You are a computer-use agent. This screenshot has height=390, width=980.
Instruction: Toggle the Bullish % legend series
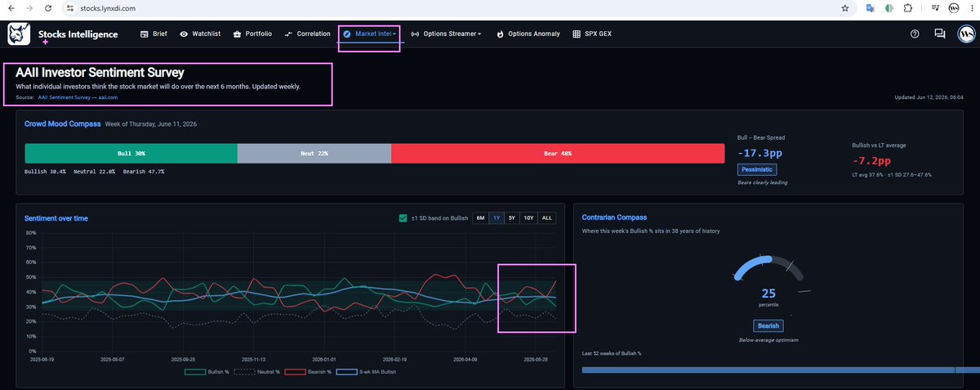click(x=206, y=372)
